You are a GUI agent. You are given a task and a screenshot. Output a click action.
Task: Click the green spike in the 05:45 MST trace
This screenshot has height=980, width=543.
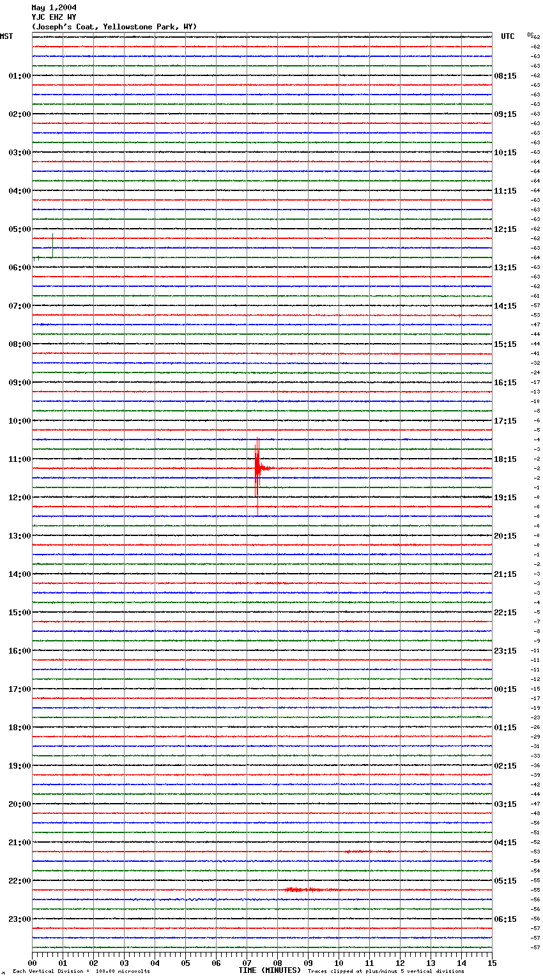[x=52, y=246]
